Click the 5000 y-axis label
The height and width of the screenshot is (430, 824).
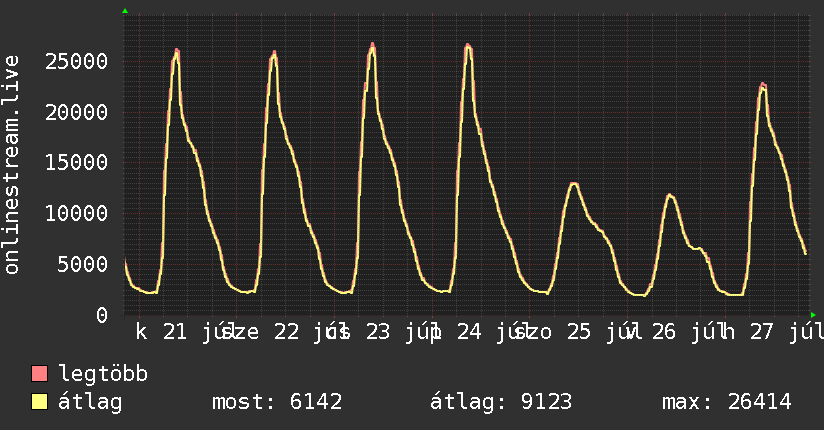coord(83,264)
